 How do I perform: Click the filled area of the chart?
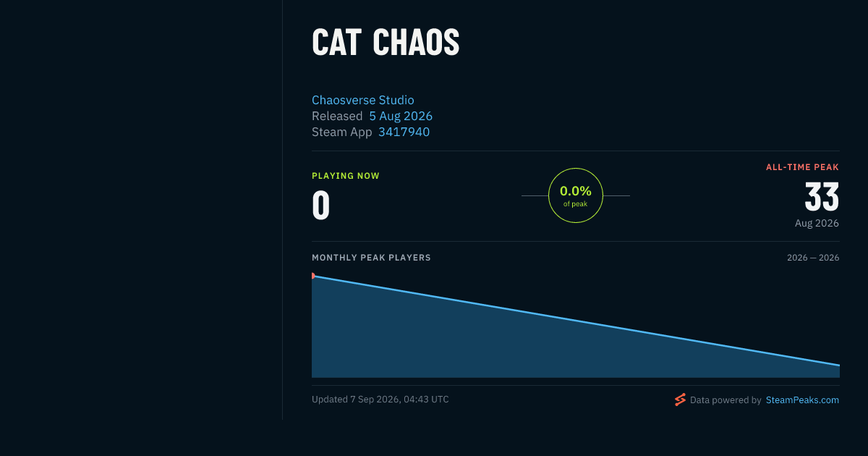click(x=506, y=347)
